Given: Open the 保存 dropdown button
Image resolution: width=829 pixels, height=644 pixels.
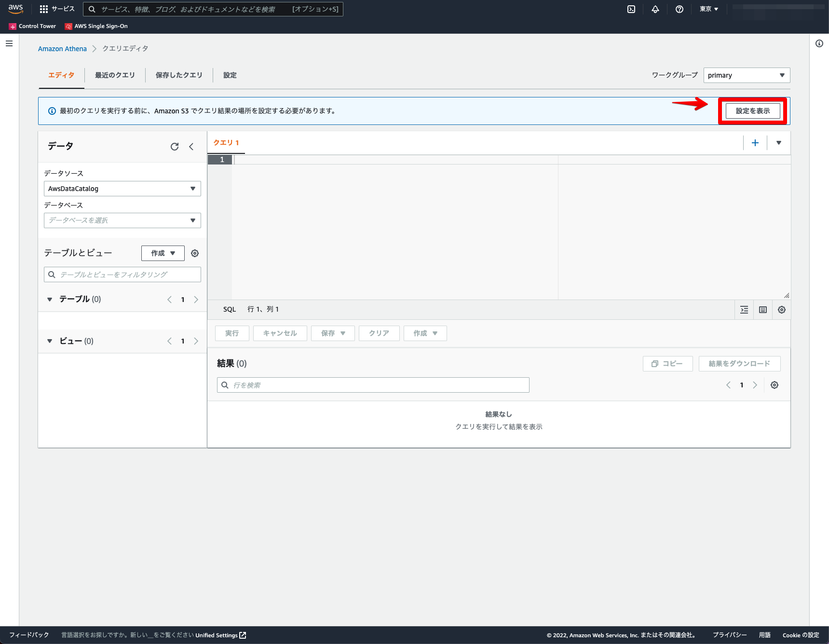Looking at the screenshot, I should (333, 333).
